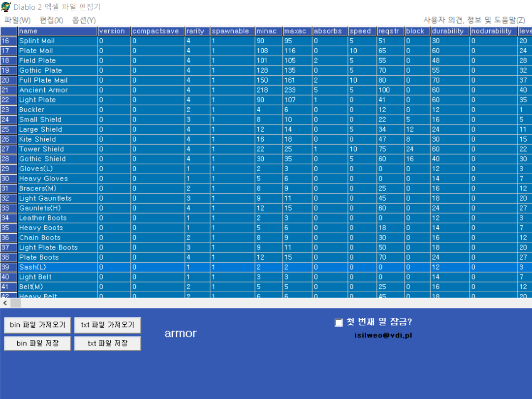Click the Plate Mail name cell
532x399 pixels.
point(58,51)
